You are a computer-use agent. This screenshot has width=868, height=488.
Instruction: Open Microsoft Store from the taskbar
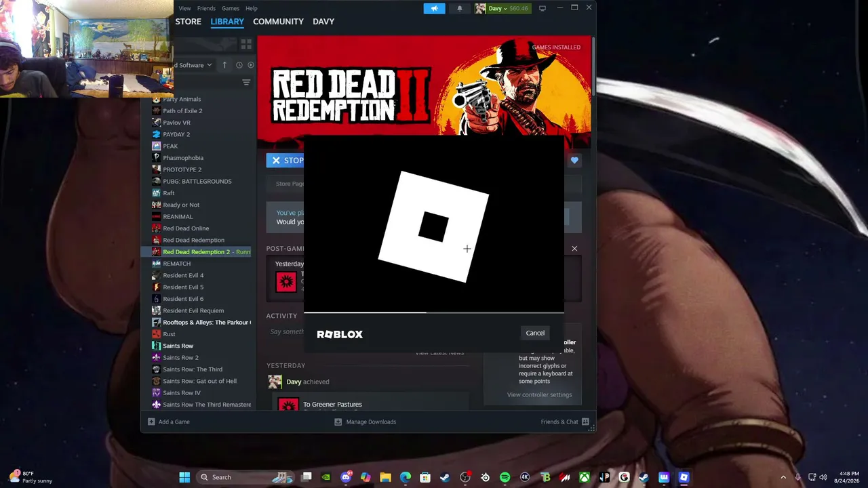click(425, 477)
